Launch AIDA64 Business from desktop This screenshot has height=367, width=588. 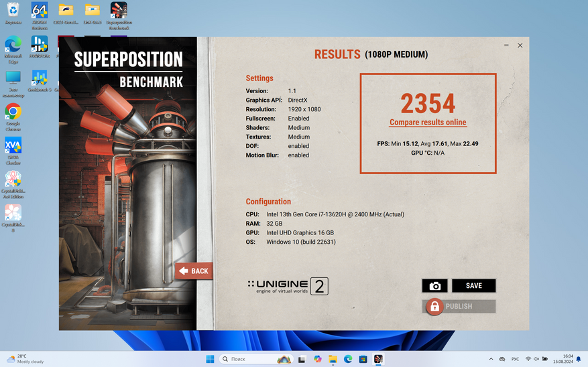pyautogui.click(x=40, y=16)
